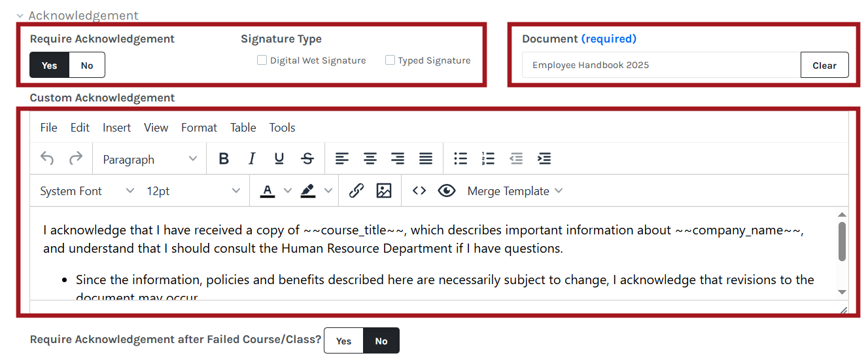Click the ~~course_title~~ merge tag text
Image resolution: width=868 pixels, height=364 pixels.
click(355, 230)
